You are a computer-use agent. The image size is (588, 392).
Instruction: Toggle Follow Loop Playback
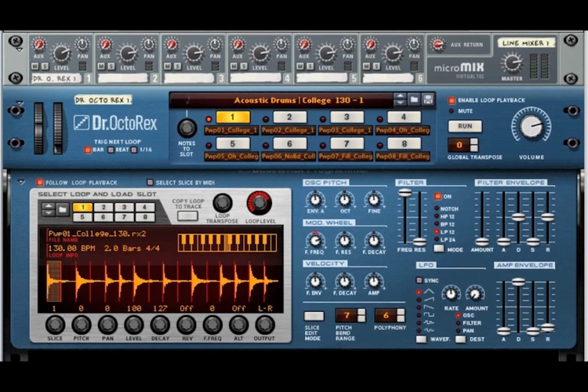39,183
